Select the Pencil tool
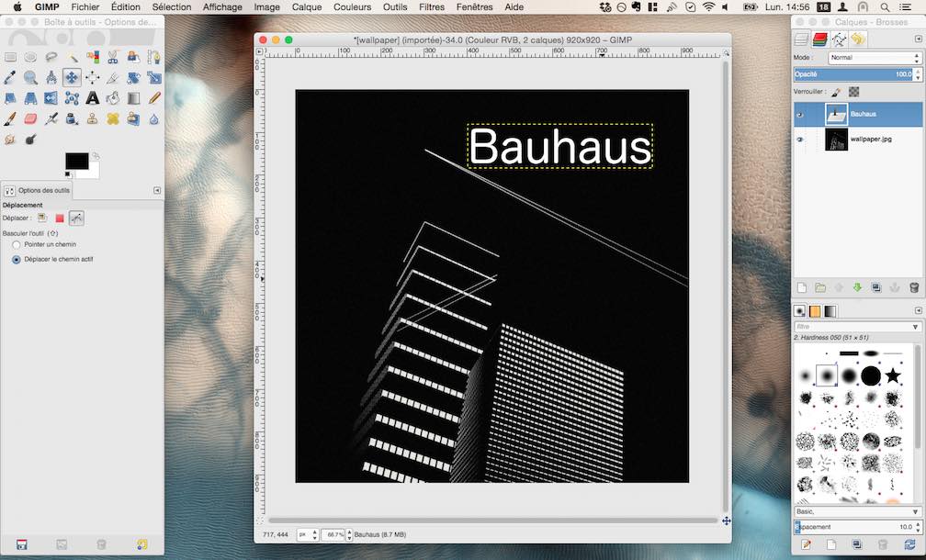This screenshot has width=926, height=560. 154,98
